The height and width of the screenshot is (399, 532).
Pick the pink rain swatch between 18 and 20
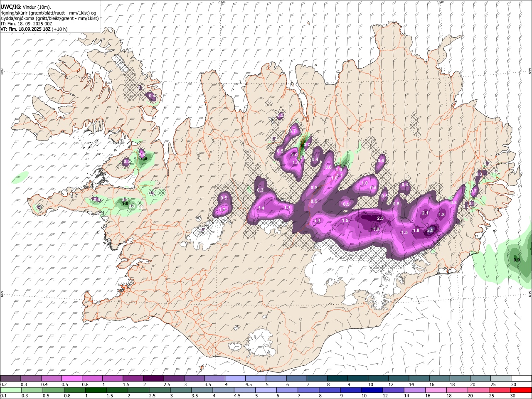[457, 390]
